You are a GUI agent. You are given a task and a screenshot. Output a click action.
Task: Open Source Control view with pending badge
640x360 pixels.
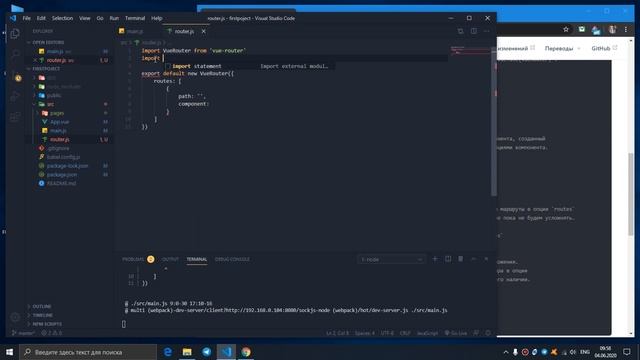(x=15, y=76)
